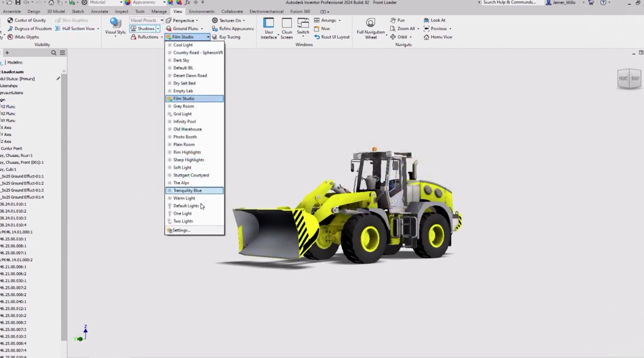Choose Tranquility Blue lighting style
This screenshot has width=644, height=358.
click(195, 190)
